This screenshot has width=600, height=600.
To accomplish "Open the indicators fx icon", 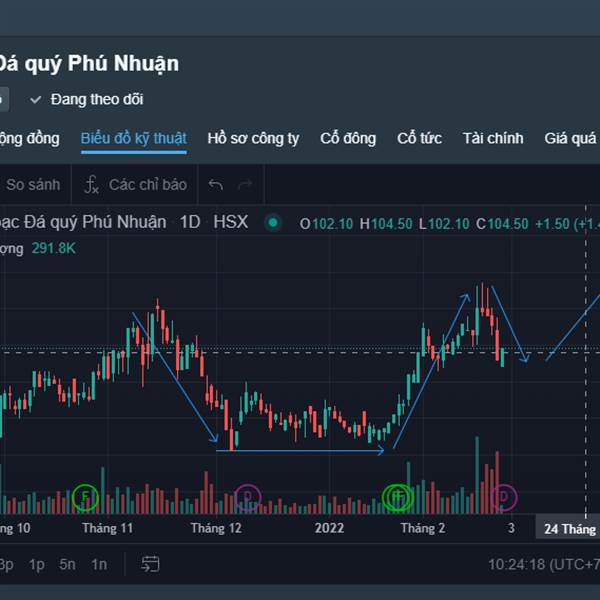I will pyautogui.click(x=91, y=185).
